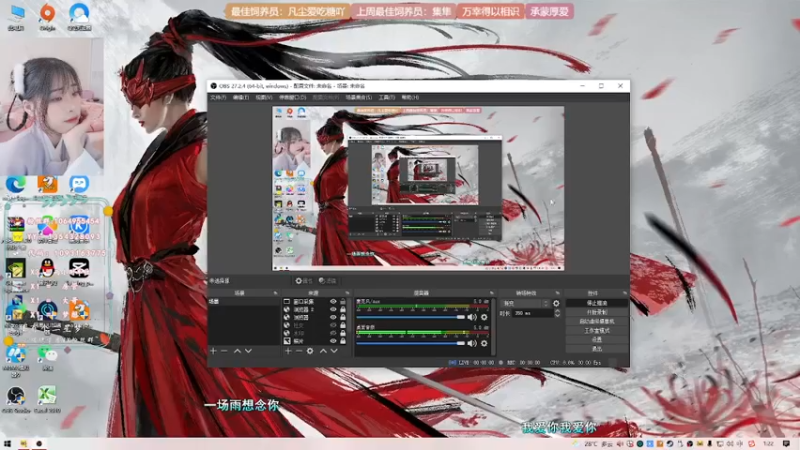
Task: Click the 停止推流 button
Action: [596, 303]
